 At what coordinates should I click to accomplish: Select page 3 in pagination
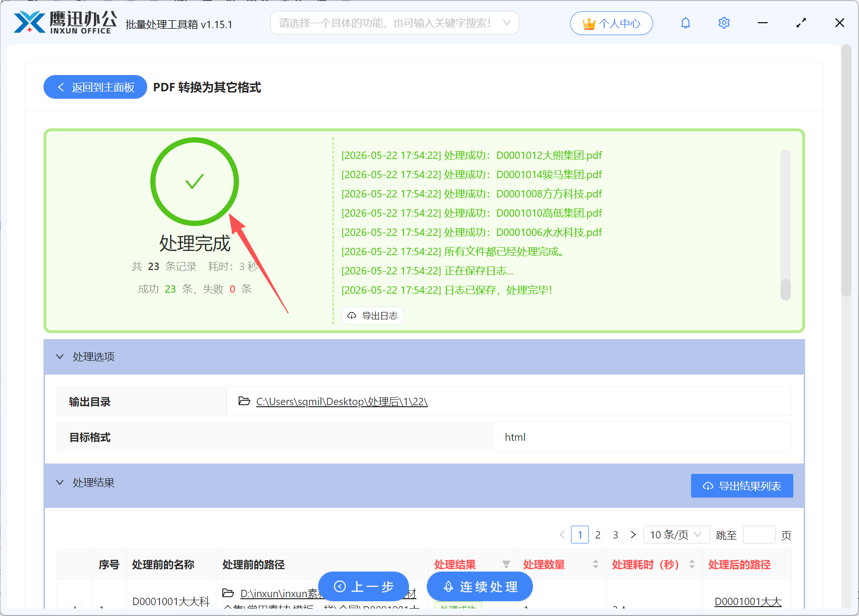pyautogui.click(x=615, y=535)
